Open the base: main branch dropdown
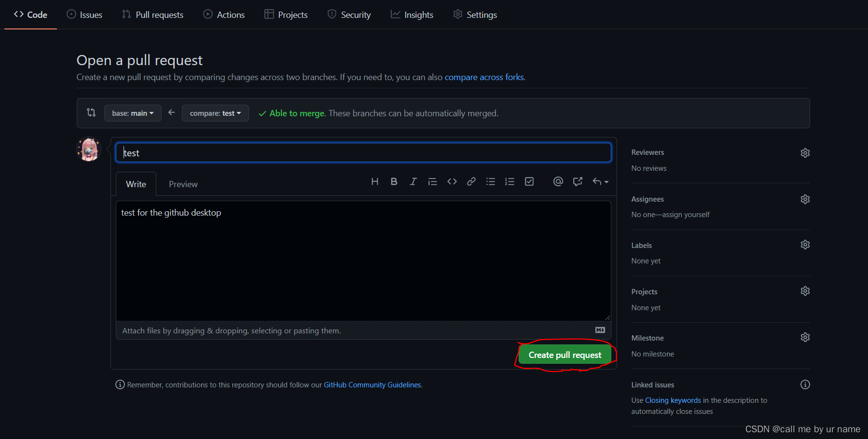The width and height of the screenshot is (868, 439). click(133, 113)
